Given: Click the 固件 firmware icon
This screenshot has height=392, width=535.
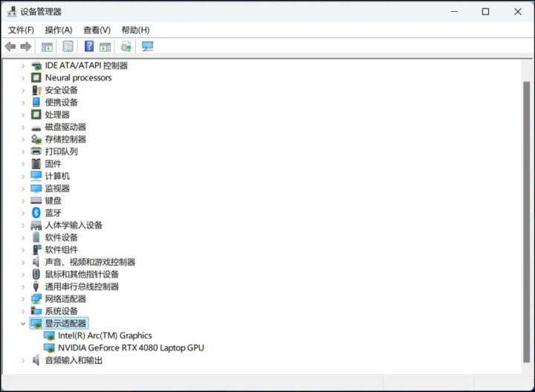Looking at the screenshot, I should pos(36,163).
